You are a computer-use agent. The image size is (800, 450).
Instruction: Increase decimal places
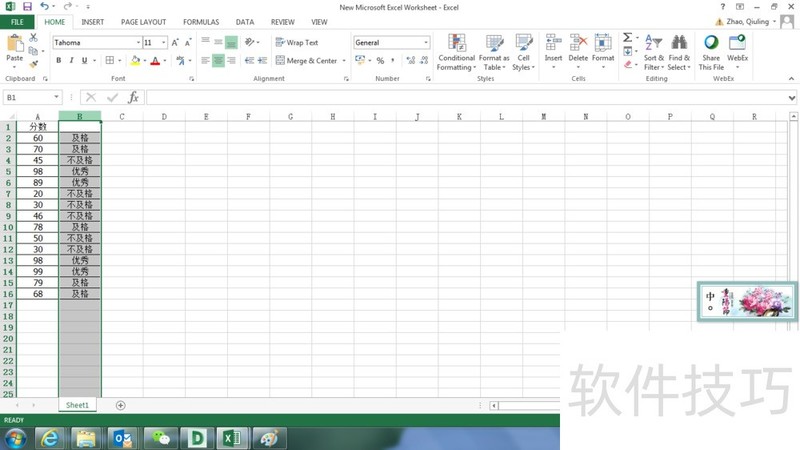click(411, 60)
